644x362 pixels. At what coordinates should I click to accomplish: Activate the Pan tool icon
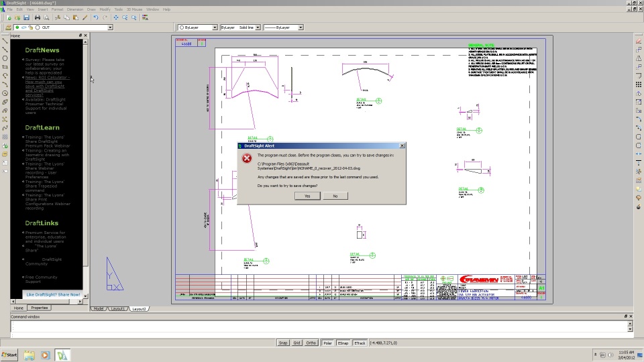116,17
